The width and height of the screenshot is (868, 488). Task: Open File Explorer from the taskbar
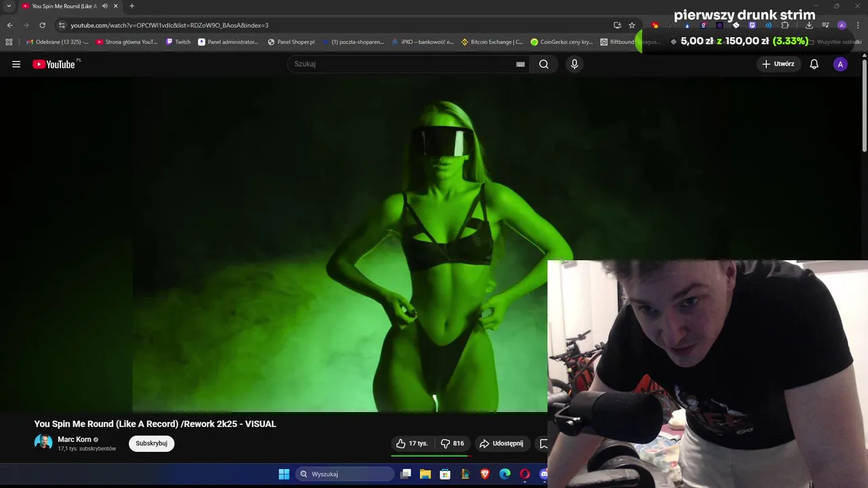pyautogui.click(x=425, y=474)
